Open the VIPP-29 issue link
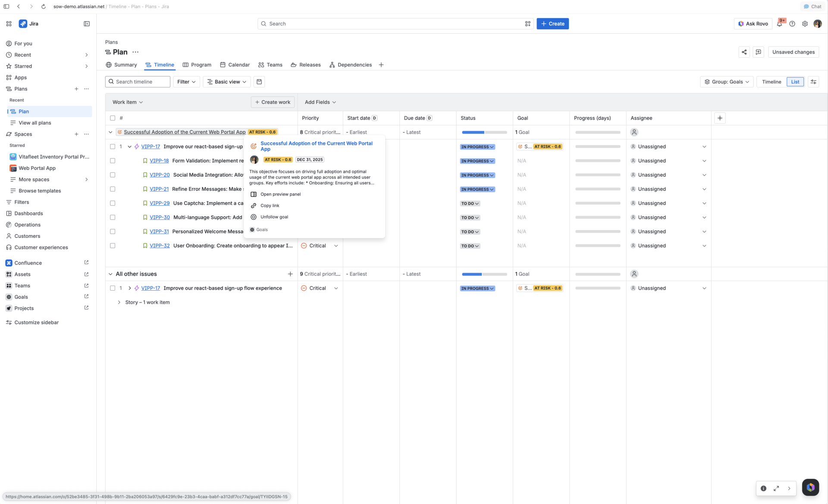 160,203
